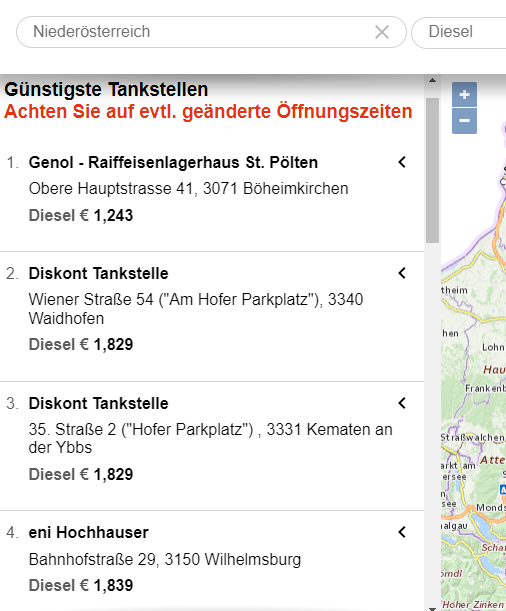Clear the Niederösterreich search field
The height and width of the screenshot is (611, 506).
pos(382,32)
